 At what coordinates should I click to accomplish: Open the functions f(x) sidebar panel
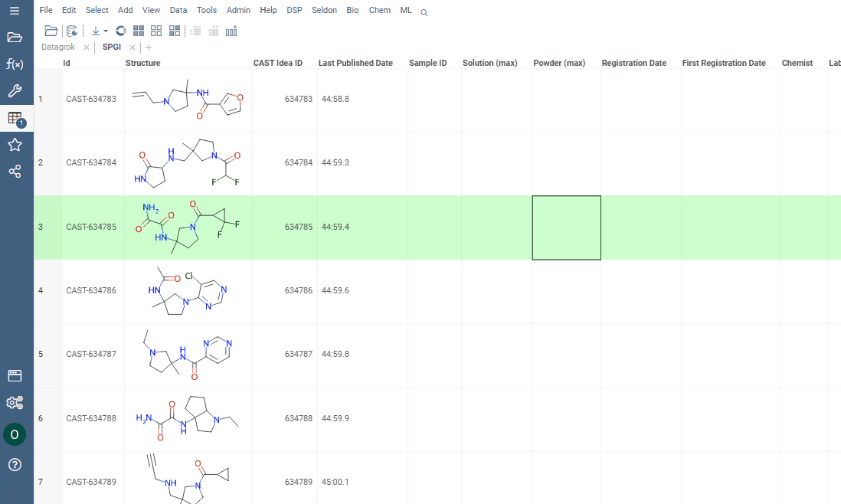point(16,64)
